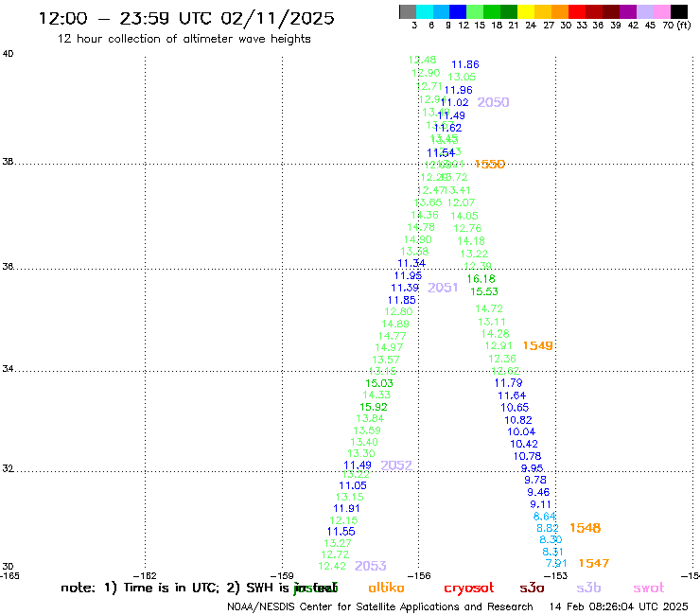
Task: Click the wave height value 10.04
Action: coord(521,431)
